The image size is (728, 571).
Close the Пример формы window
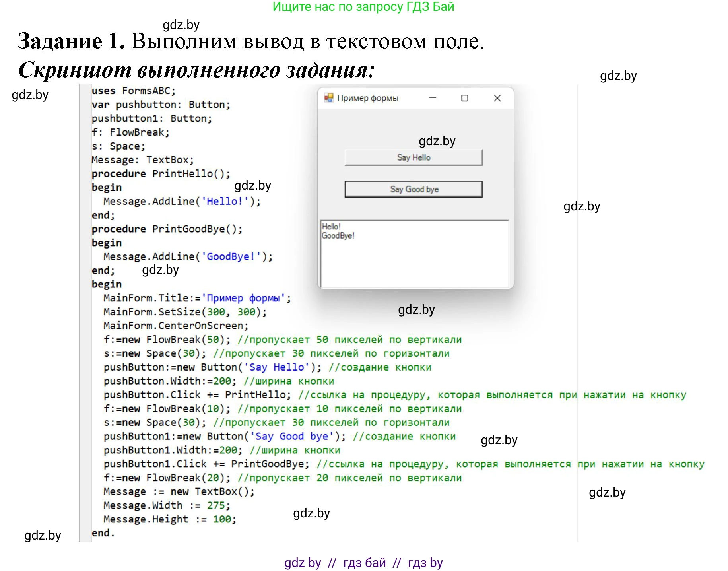(x=497, y=98)
